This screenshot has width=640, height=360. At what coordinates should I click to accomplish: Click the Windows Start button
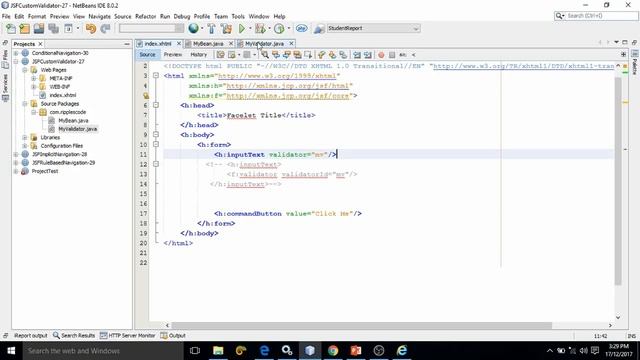(11, 351)
